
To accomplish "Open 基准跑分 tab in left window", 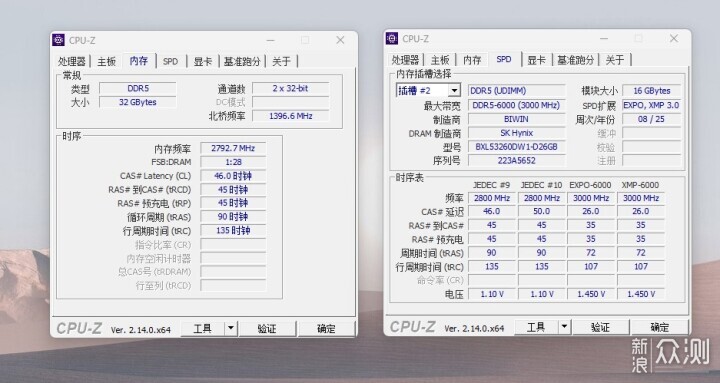I will click(242, 61).
